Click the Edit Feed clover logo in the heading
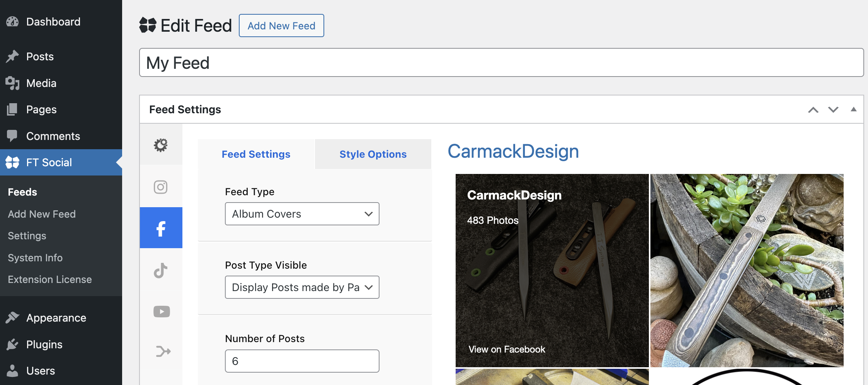868x385 pixels. pyautogui.click(x=148, y=25)
